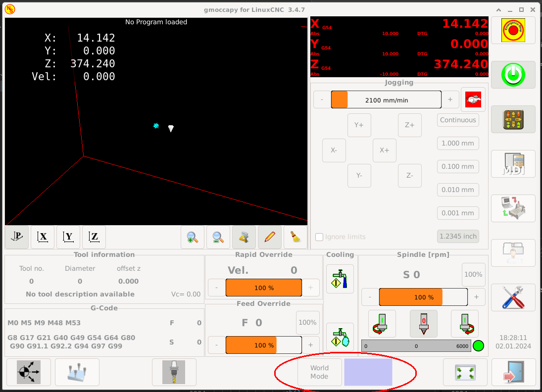The image size is (542, 392).
Task: Select the 1.000 mm jog increment
Action: pyautogui.click(x=458, y=143)
